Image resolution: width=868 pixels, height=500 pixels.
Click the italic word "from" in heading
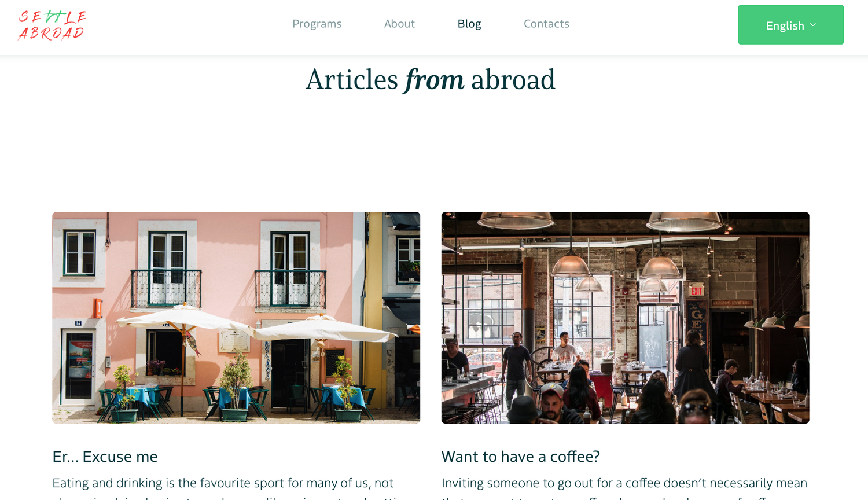[434, 80]
